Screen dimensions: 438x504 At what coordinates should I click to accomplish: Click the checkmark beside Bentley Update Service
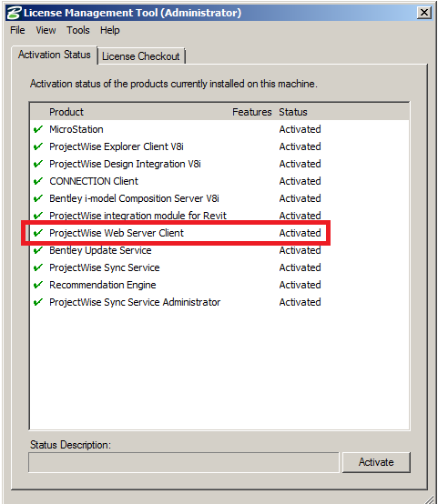pos(38,250)
